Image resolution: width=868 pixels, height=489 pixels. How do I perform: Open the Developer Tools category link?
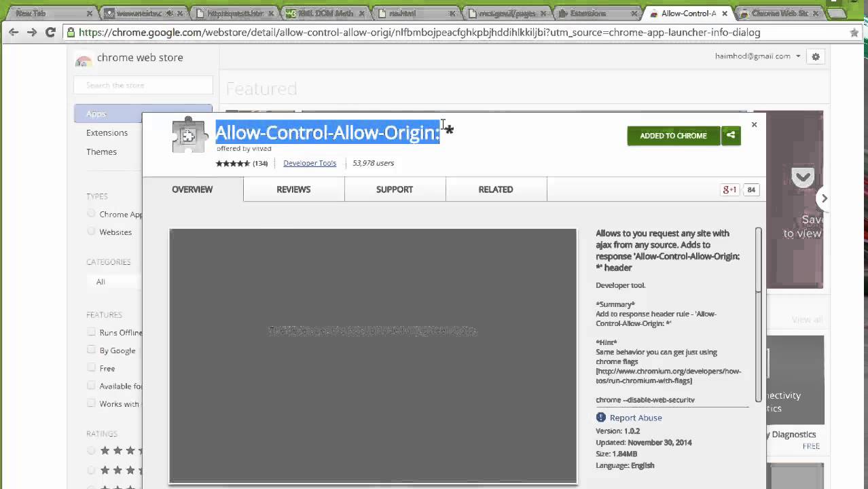click(310, 163)
